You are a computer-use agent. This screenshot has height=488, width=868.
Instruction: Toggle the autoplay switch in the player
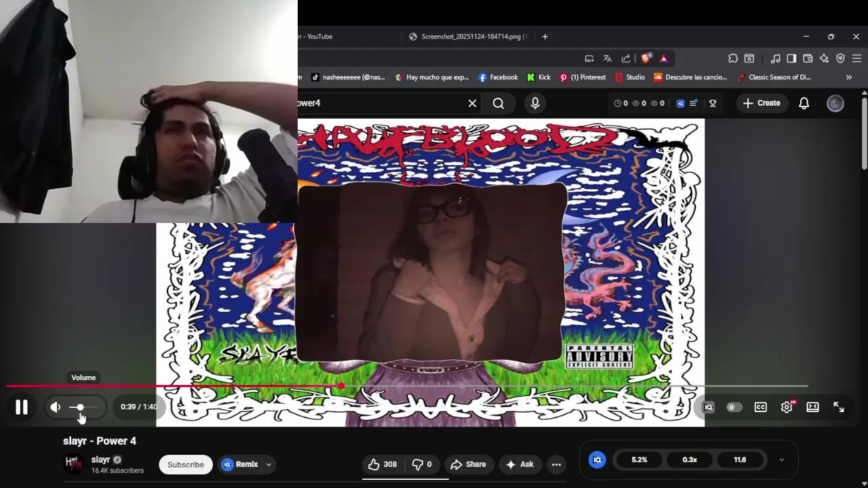coord(734,407)
